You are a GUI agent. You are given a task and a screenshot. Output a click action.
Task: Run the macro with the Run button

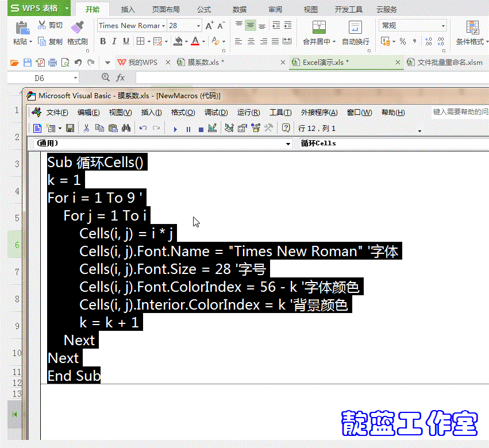tap(175, 128)
